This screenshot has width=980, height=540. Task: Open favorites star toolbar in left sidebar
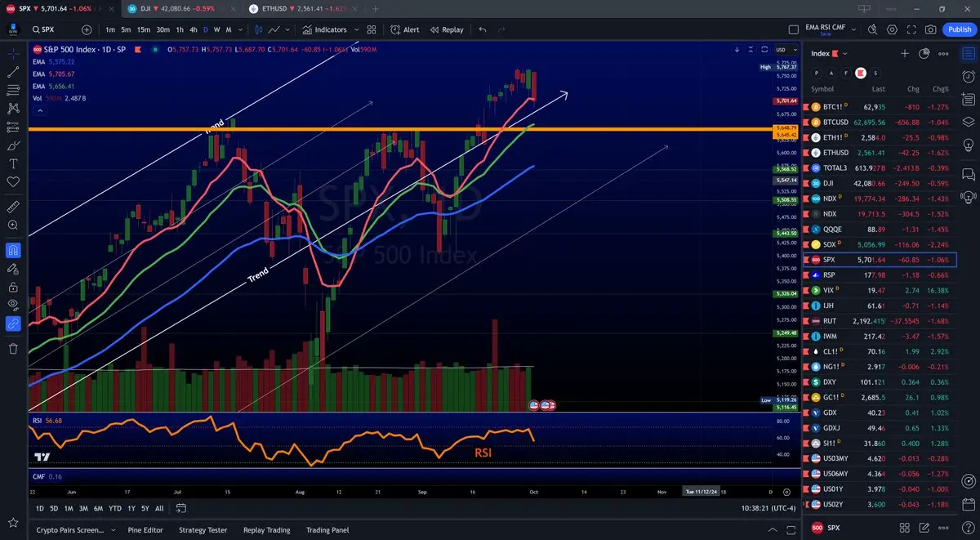[13, 522]
